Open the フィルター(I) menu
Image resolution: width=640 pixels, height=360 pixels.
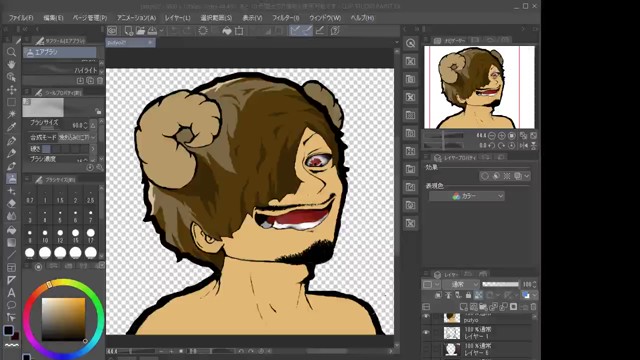(285, 18)
